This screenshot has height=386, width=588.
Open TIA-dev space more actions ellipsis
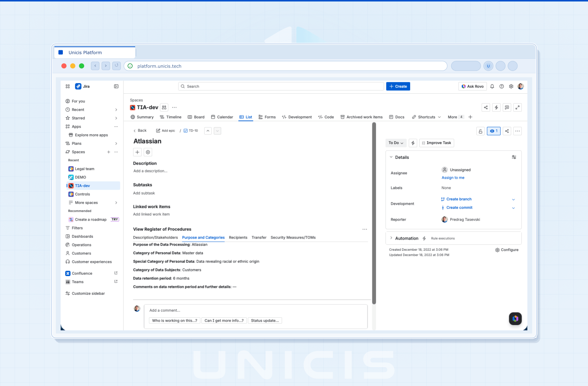tap(174, 107)
